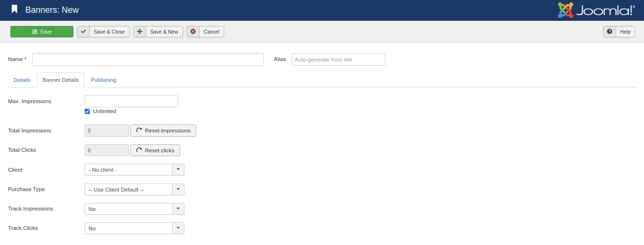Click the Reset clicks button

(x=155, y=150)
